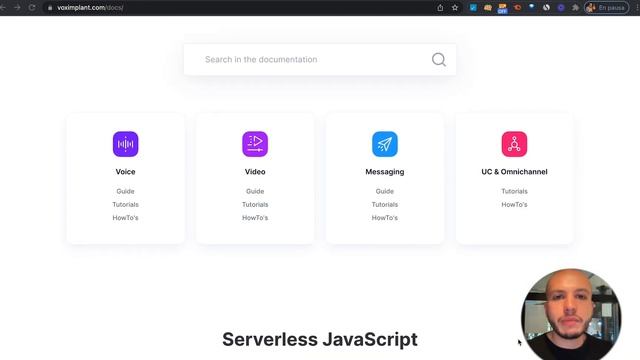The height and width of the screenshot is (360, 640).
Task: Open the extension with OFF badge
Action: coord(502,8)
